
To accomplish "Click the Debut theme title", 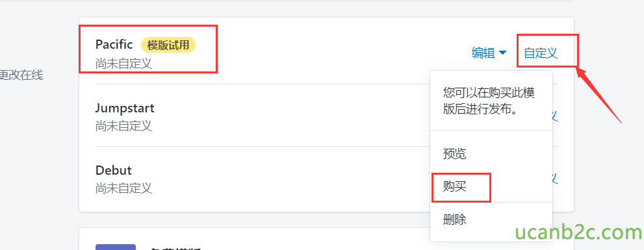I will pyautogui.click(x=113, y=170).
